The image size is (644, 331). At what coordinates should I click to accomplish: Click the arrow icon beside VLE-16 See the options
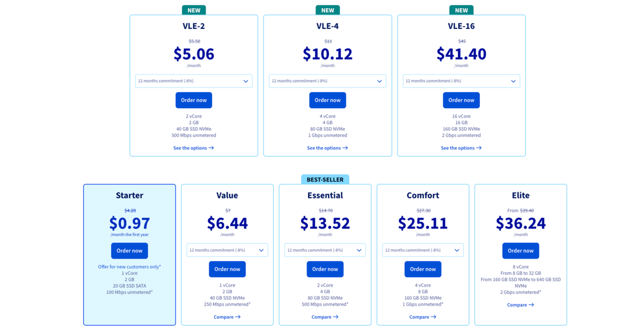click(x=479, y=148)
